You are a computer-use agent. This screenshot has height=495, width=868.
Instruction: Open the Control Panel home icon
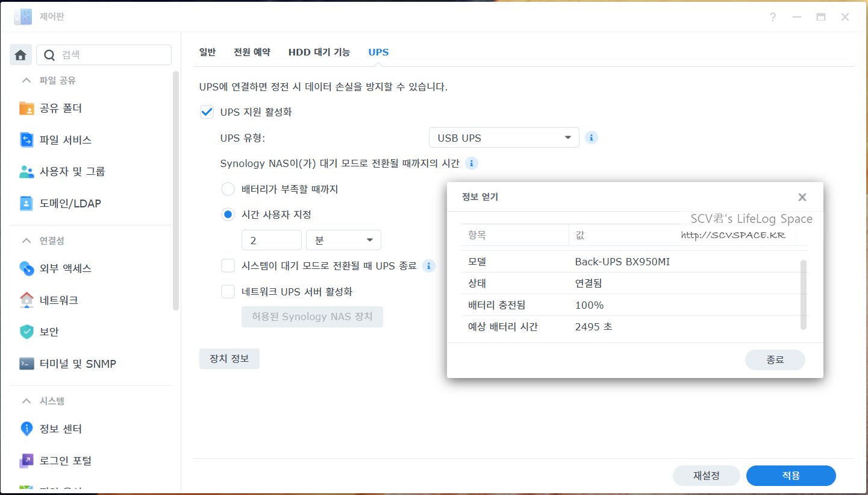click(20, 55)
